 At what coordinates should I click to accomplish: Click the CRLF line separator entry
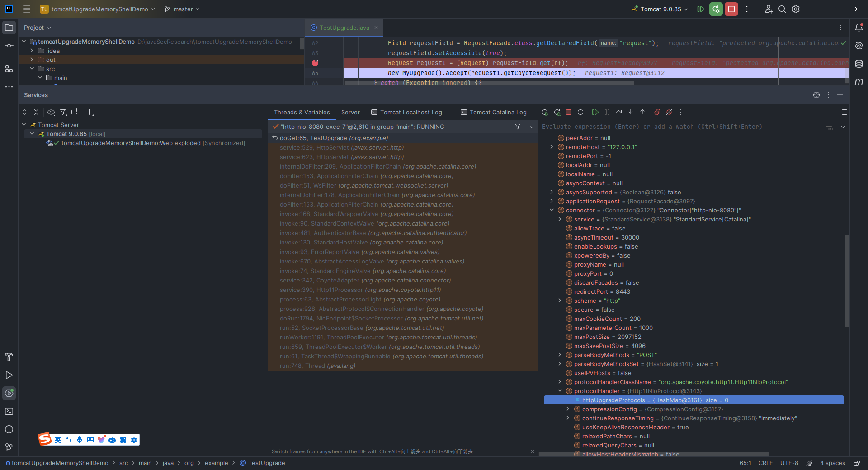coord(765,463)
